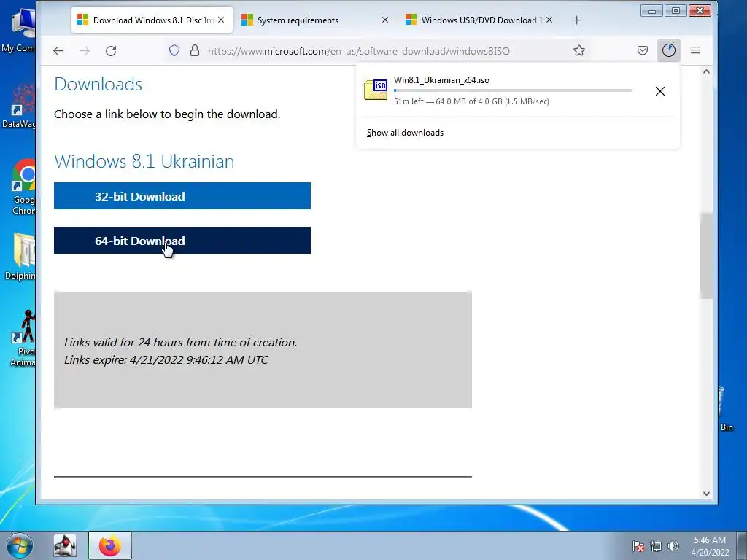This screenshot has height=560, width=747.
Task: Click 'Choose a link below' instruction text
Action: click(167, 114)
